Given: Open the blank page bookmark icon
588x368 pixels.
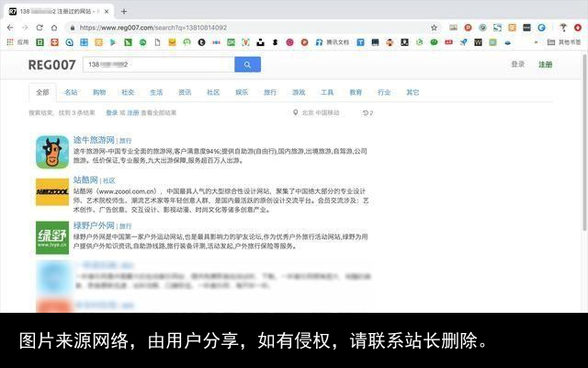Looking at the screenshot, I should point(157,42).
